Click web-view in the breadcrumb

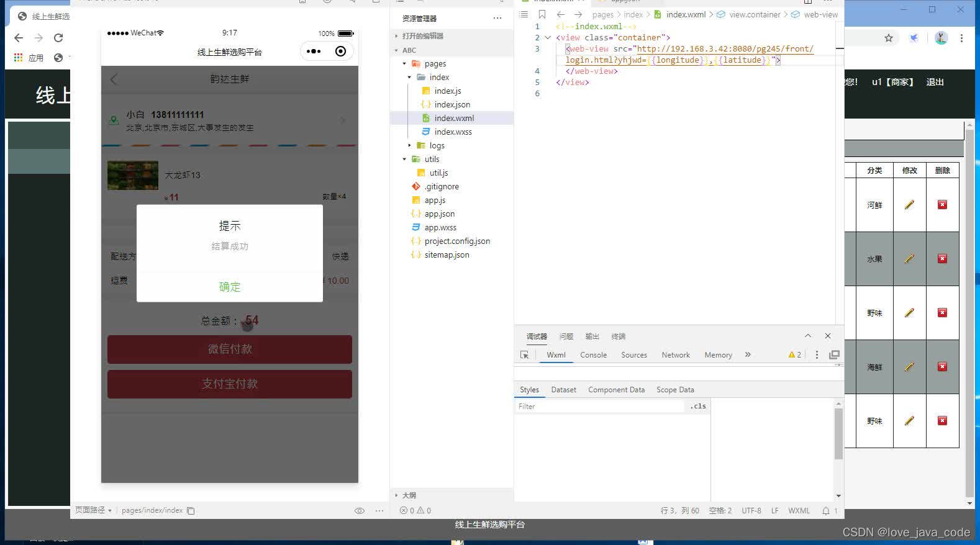point(820,14)
